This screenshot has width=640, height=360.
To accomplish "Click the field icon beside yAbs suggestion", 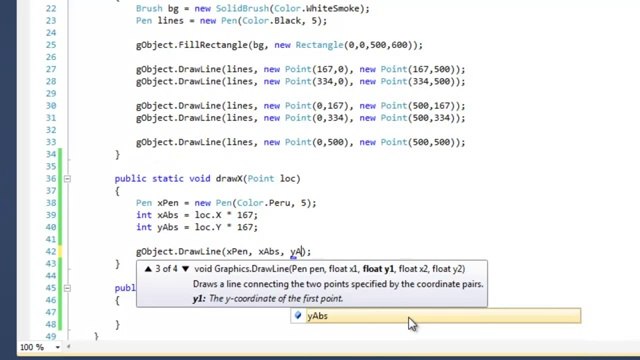I will click(x=298, y=315).
